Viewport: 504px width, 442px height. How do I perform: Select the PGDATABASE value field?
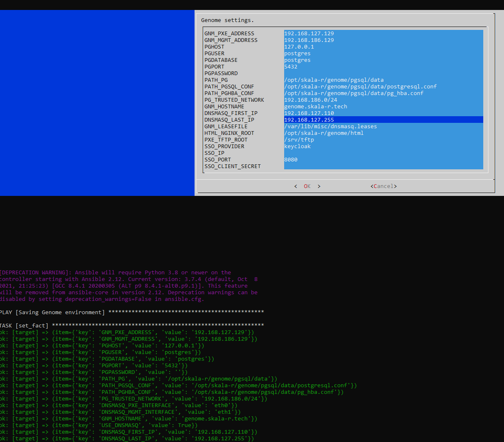(383, 60)
